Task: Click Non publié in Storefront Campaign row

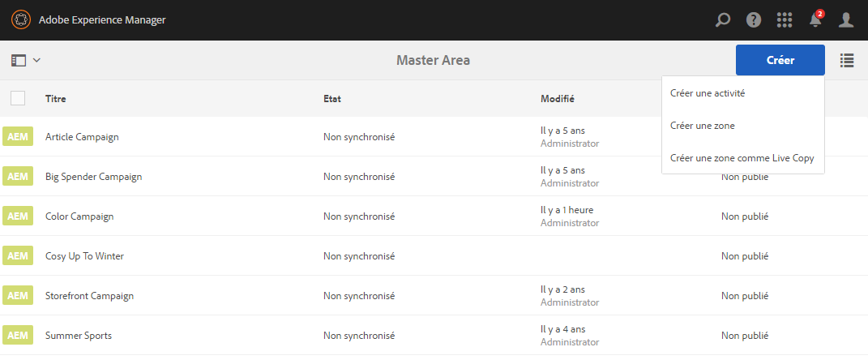Action: coord(745,296)
